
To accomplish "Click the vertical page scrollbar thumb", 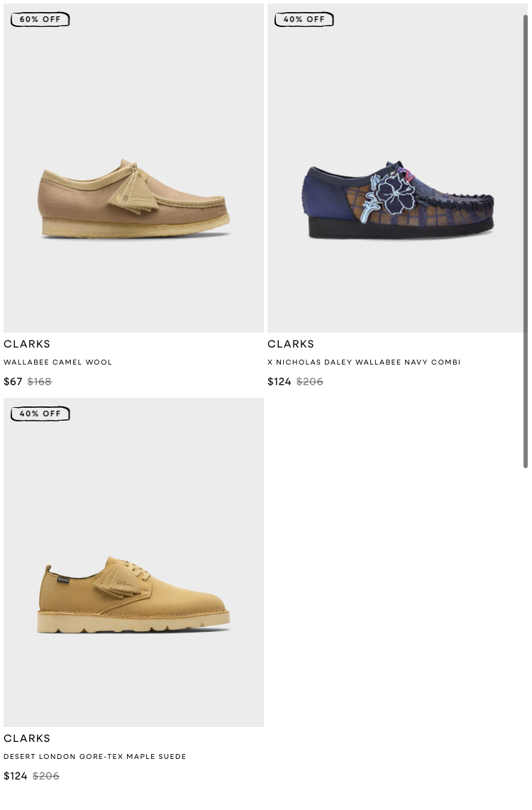I will click(x=526, y=241).
